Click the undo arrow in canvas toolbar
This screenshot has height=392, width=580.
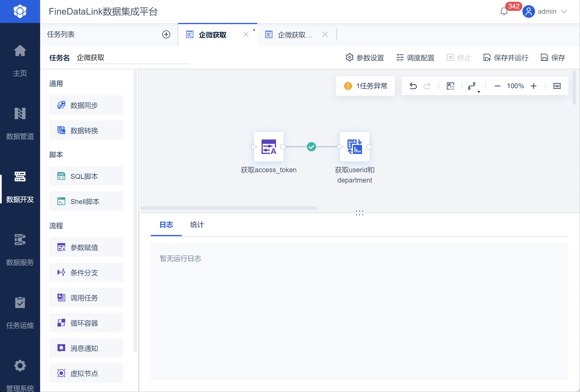pyautogui.click(x=413, y=86)
